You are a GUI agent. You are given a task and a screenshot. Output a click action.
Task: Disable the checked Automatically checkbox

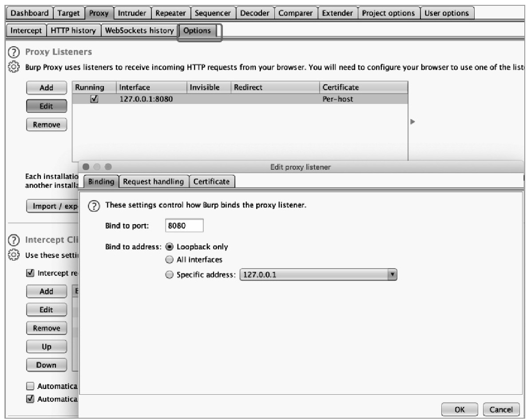tap(30, 399)
